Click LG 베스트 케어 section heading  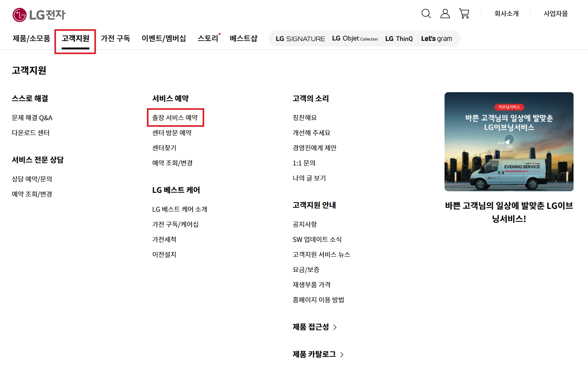(176, 190)
